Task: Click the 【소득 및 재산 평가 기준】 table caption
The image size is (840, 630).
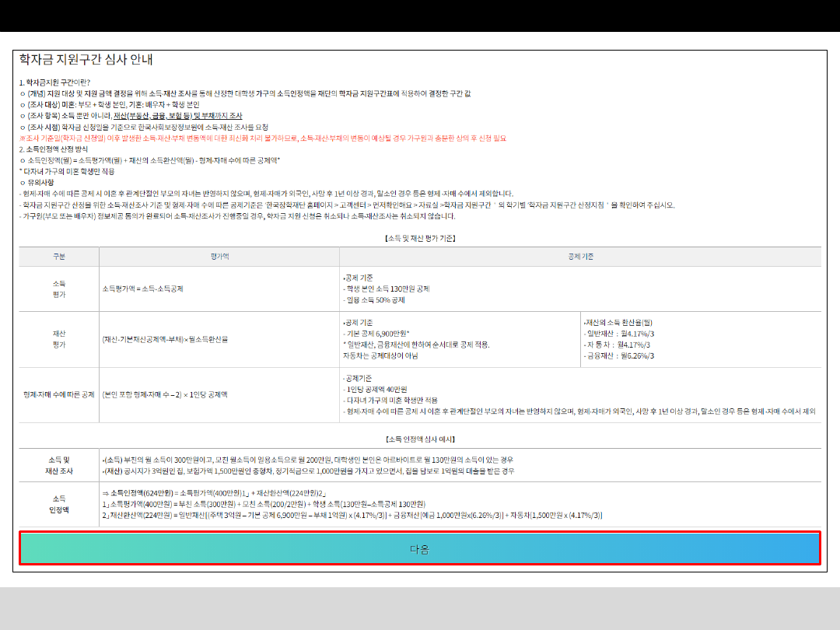Action: click(420, 238)
